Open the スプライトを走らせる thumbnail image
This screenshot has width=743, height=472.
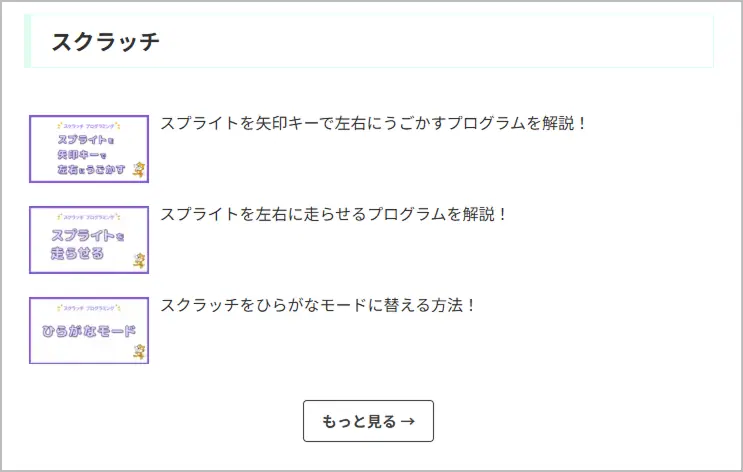[89, 240]
